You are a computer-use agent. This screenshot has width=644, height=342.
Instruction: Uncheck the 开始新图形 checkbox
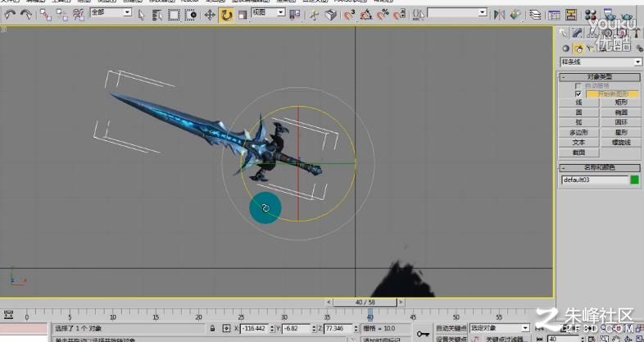pos(578,94)
